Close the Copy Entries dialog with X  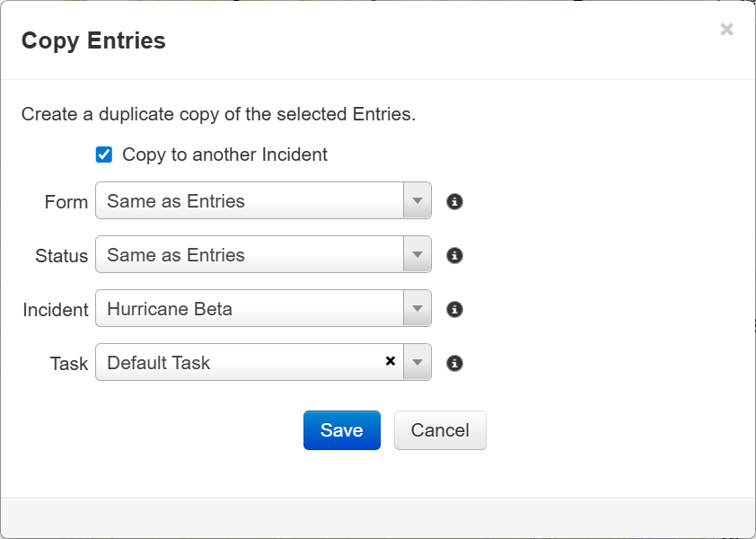click(726, 30)
